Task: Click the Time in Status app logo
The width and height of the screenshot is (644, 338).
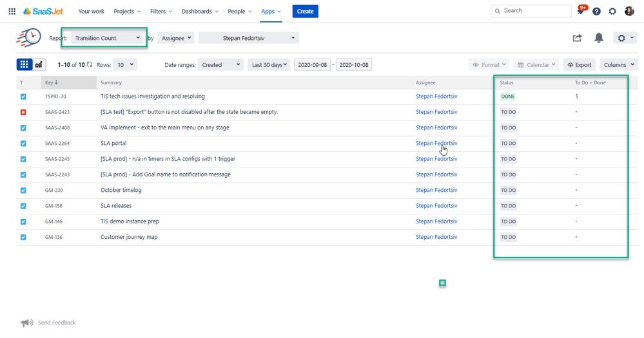Action: [x=29, y=38]
